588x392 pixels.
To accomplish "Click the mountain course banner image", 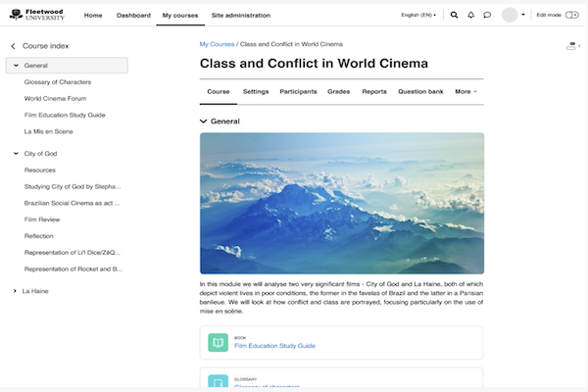I will (x=342, y=203).
